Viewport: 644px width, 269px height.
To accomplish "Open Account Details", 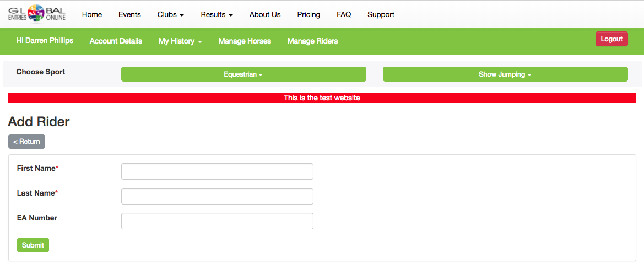I will (116, 41).
